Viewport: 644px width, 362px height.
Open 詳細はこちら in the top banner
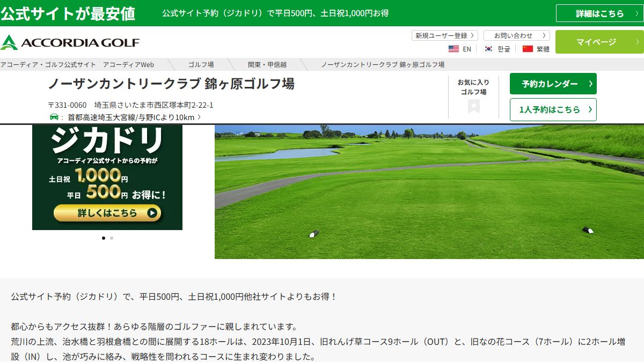coord(599,13)
